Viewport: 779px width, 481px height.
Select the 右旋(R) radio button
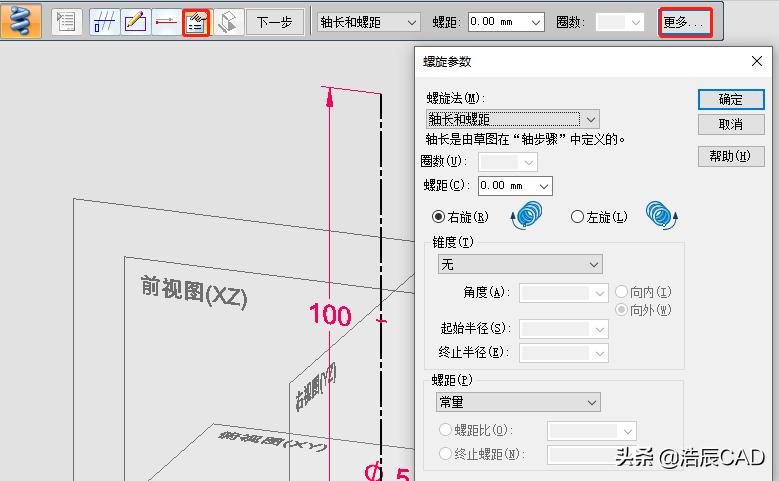pos(438,217)
